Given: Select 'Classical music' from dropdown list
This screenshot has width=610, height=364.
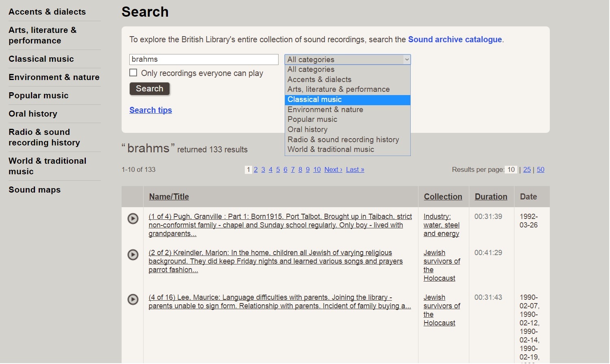Looking at the screenshot, I should point(314,100).
